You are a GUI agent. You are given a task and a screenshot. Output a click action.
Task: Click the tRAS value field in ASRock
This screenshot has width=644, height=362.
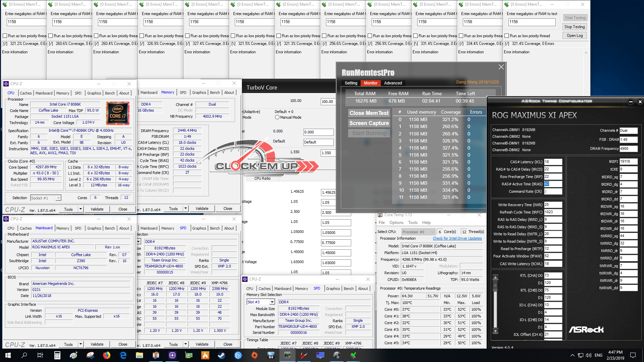coord(552,184)
